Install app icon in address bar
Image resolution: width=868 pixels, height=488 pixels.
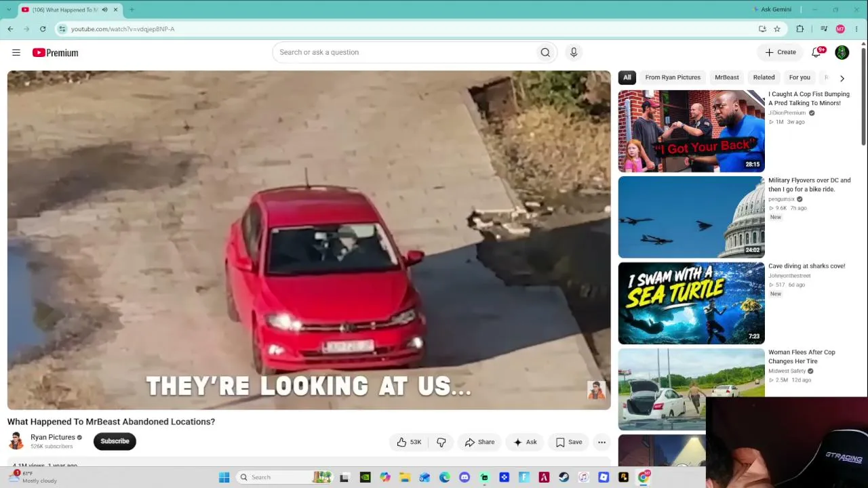762,28
